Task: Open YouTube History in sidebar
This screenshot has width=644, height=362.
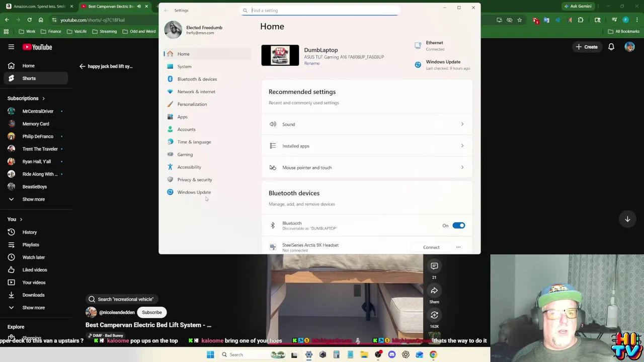Action: (35, 232)
